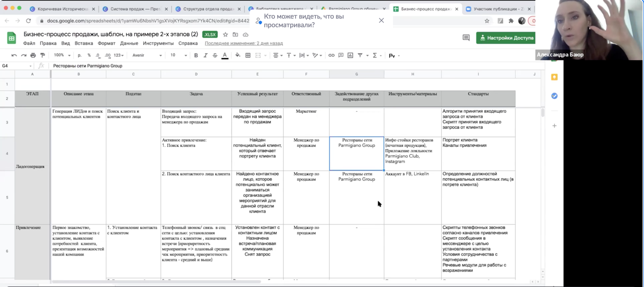Open Keep notes in side panel

(554, 77)
